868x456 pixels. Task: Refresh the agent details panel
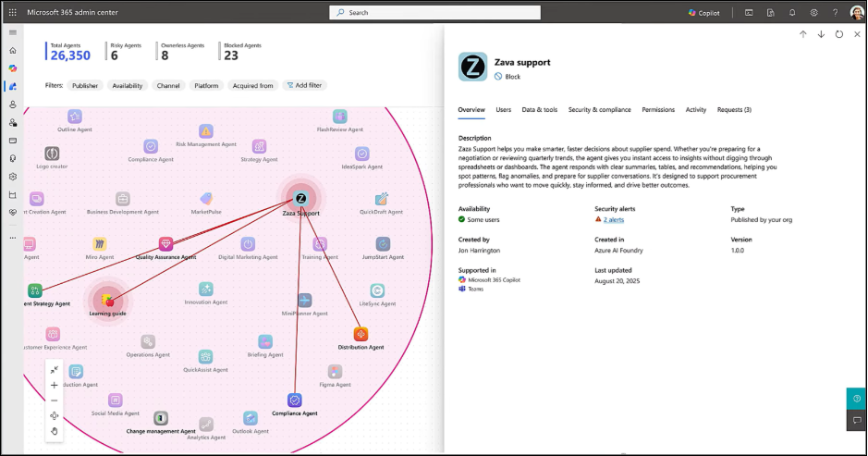838,34
